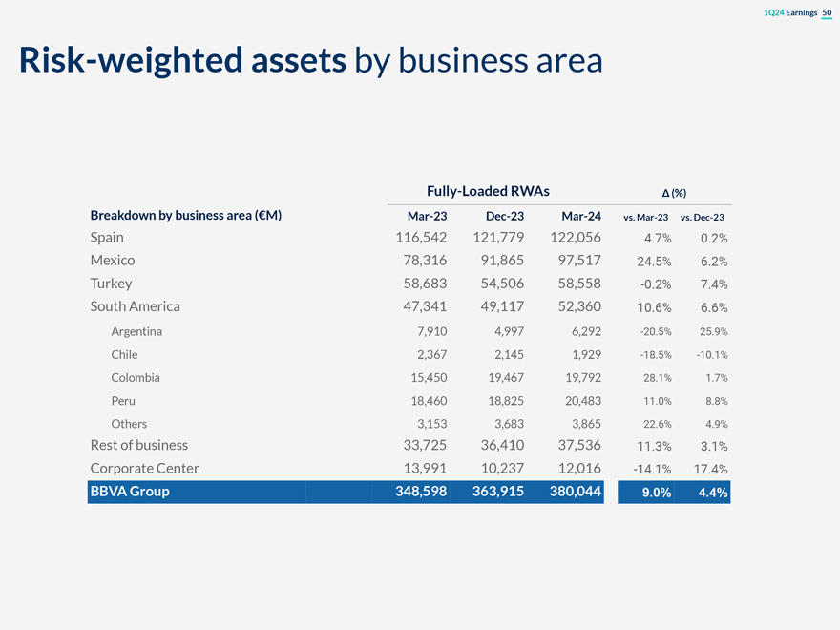Select the vs. Mar-23 delta header
The image size is (840, 630).
[x=645, y=217]
